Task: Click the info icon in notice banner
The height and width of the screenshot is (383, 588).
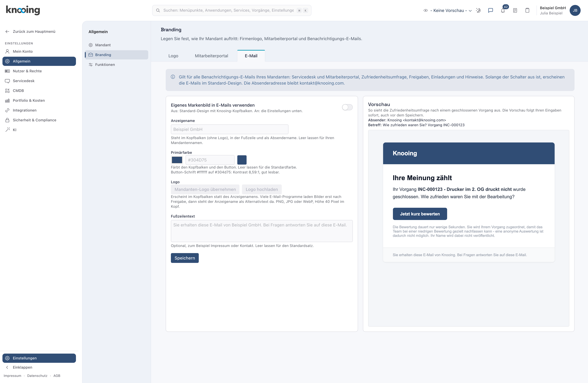Action: coord(173,77)
